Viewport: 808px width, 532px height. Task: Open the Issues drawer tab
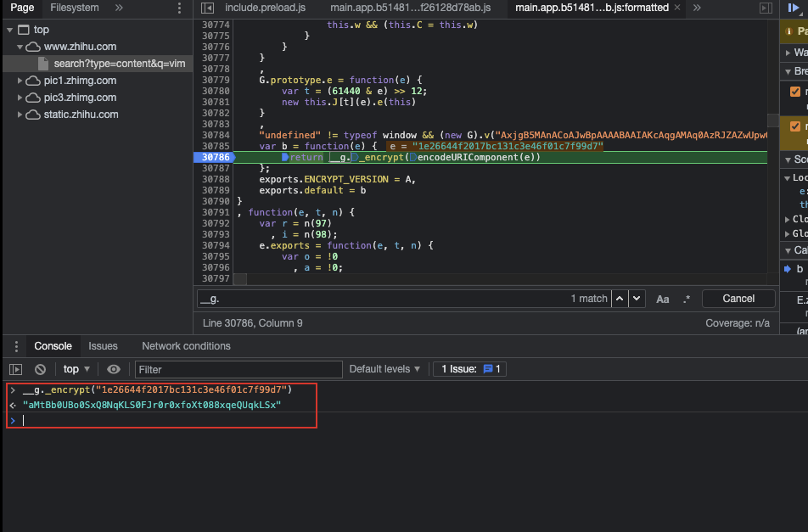coord(103,346)
